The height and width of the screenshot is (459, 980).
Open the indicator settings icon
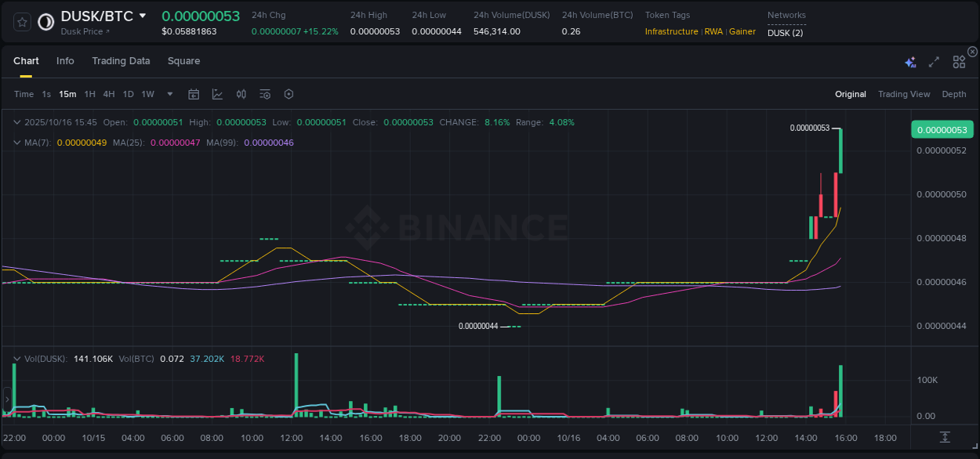click(x=264, y=94)
